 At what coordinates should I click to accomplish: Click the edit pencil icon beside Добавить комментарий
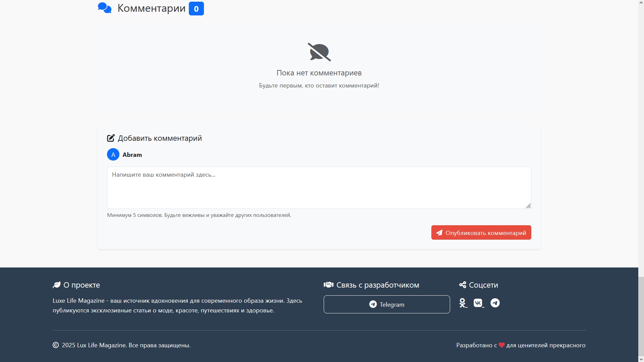click(111, 138)
